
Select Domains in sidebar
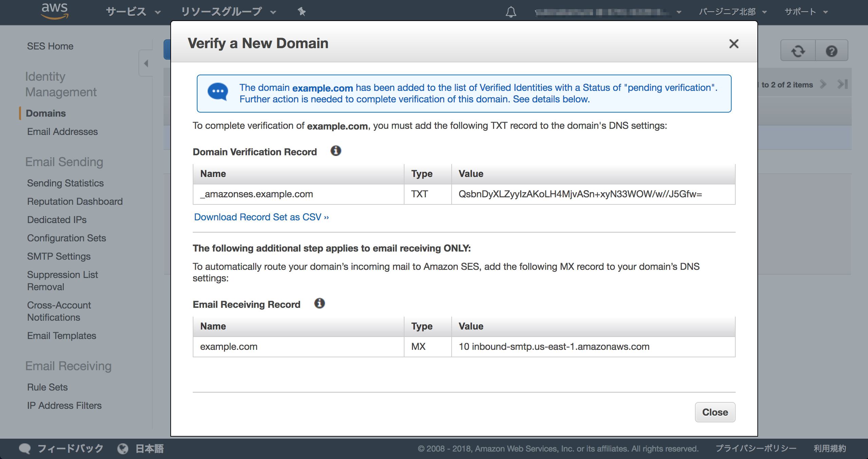pos(45,113)
